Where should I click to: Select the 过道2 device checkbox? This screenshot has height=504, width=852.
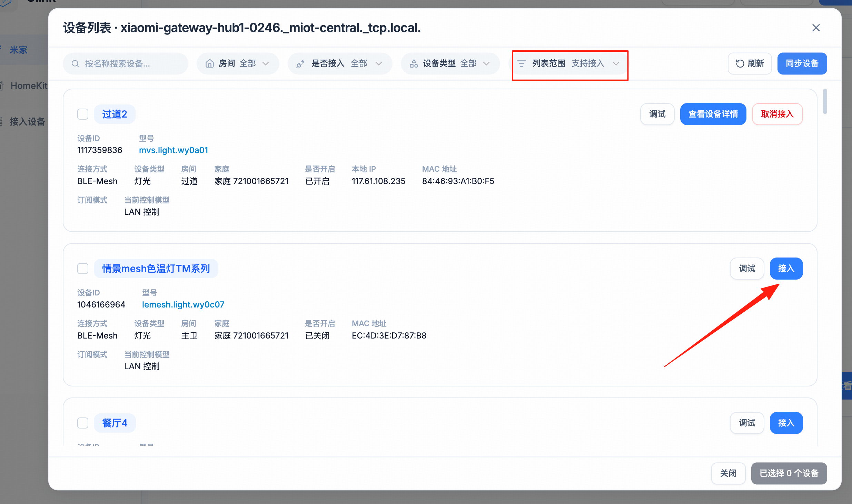click(83, 114)
